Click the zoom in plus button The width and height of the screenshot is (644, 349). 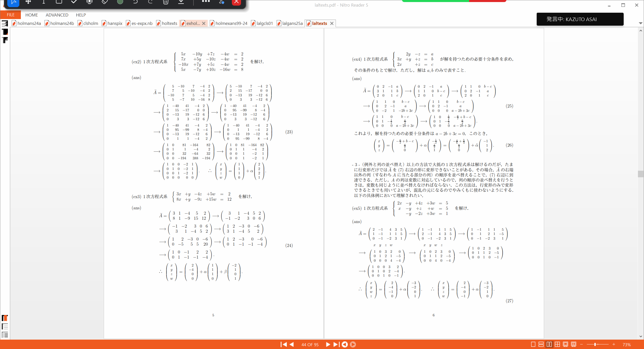point(614,344)
